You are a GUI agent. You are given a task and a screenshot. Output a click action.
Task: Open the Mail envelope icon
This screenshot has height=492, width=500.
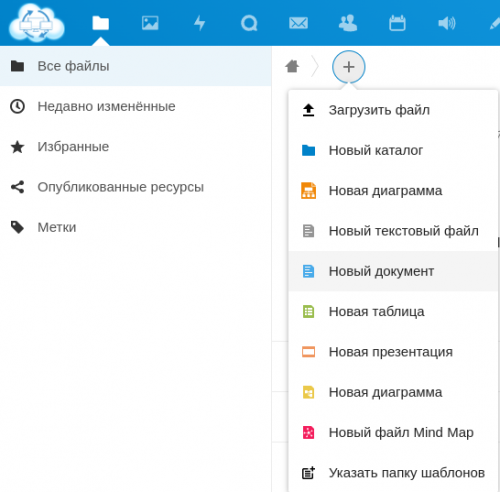[x=298, y=23]
